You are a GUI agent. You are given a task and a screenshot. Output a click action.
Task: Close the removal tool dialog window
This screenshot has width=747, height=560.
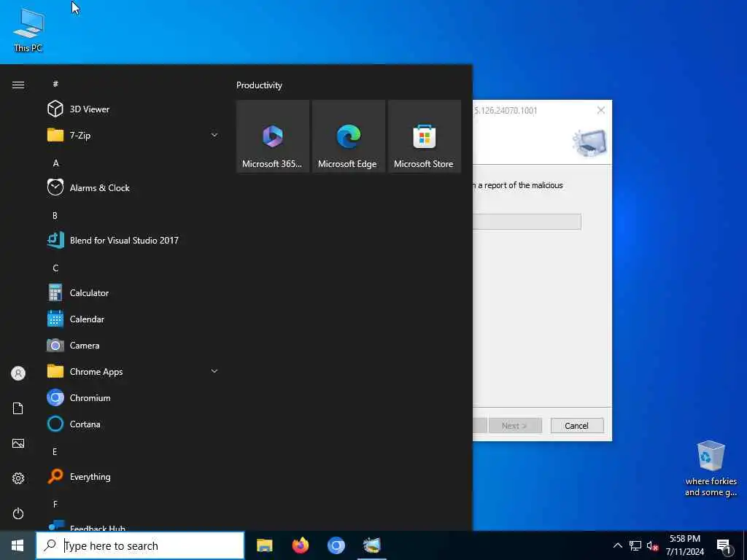(601, 111)
